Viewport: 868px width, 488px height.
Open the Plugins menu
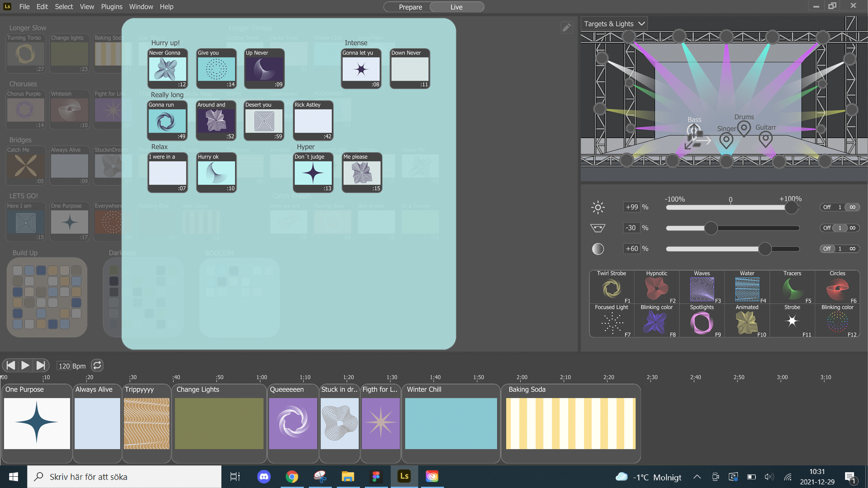111,7
